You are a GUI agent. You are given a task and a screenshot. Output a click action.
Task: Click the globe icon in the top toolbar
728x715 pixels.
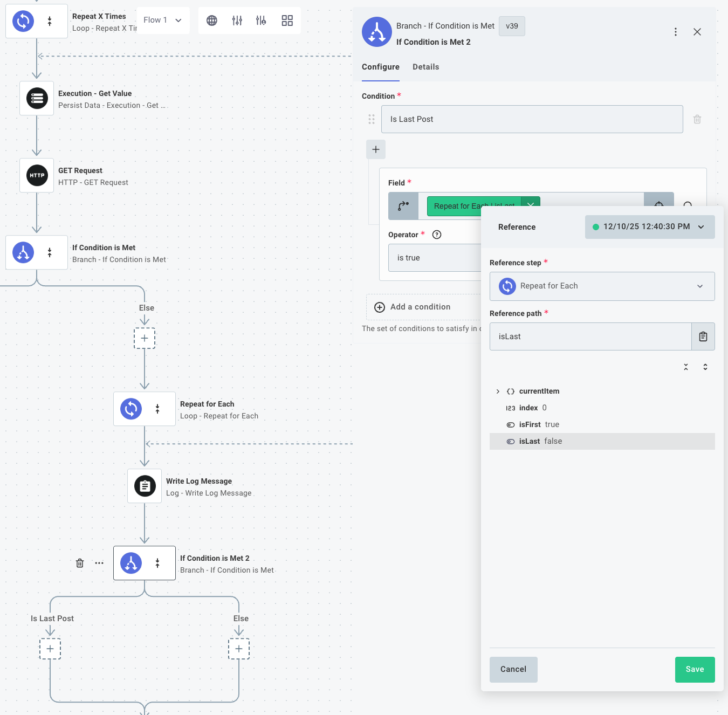211,20
